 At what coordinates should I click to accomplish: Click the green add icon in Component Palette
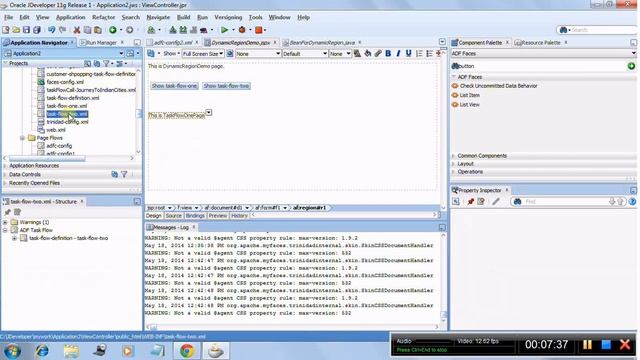point(631,66)
